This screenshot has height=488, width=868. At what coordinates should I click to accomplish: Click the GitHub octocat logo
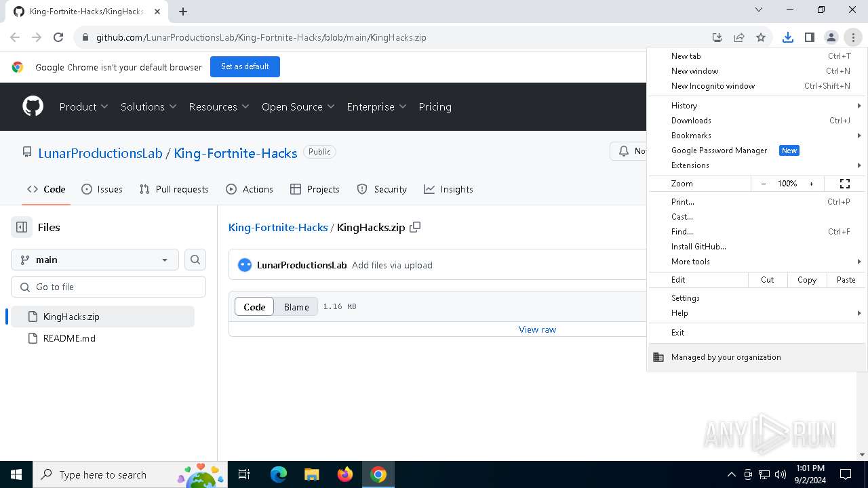[33, 106]
